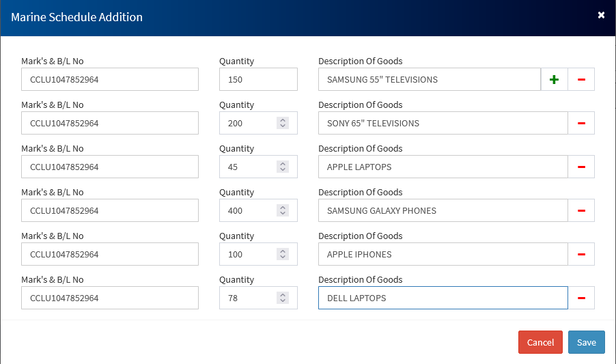Click quantity spinner for value 100
This screenshot has height=364, width=616.
click(x=283, y=255)
